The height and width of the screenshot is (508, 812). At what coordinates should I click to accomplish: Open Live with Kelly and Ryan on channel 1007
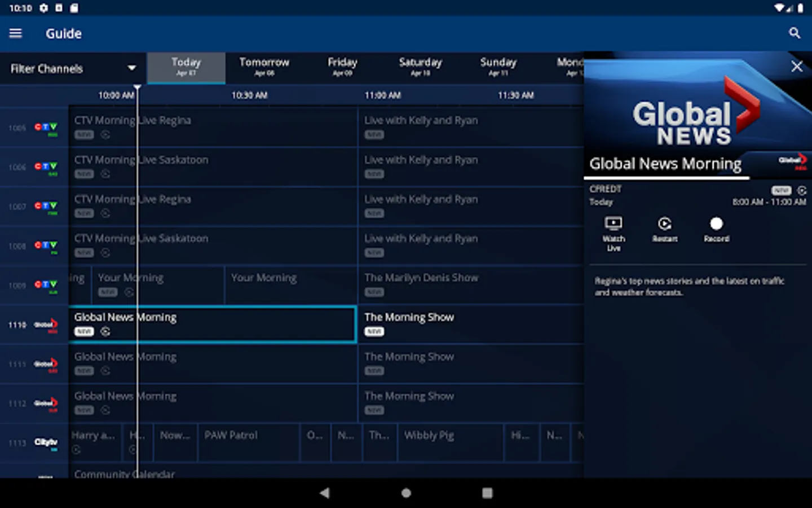[x=471, y=207]
